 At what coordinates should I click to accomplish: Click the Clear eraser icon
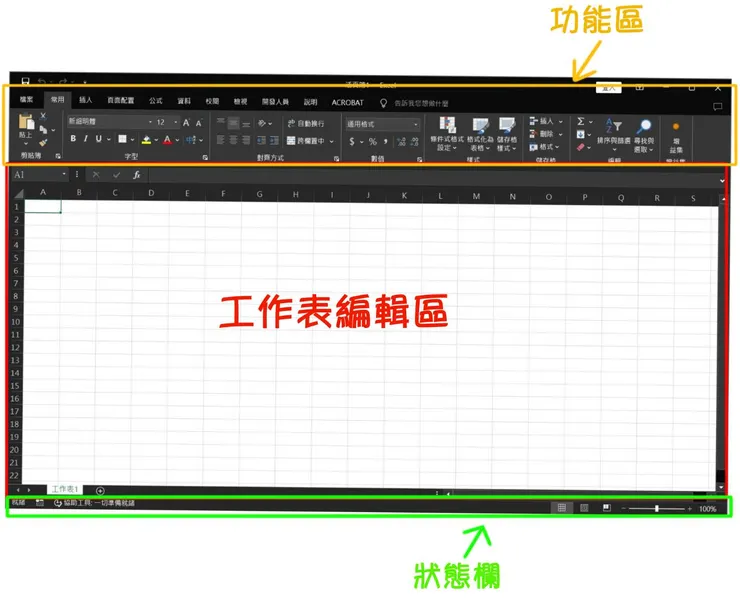coord(580,147)
